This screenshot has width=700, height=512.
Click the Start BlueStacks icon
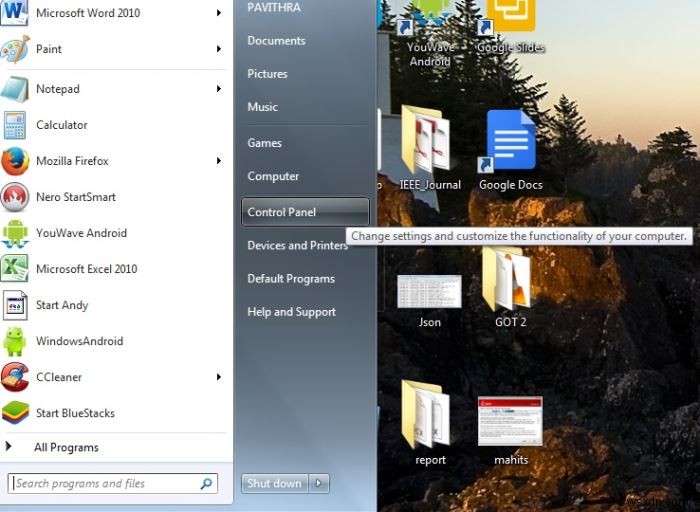15,413
